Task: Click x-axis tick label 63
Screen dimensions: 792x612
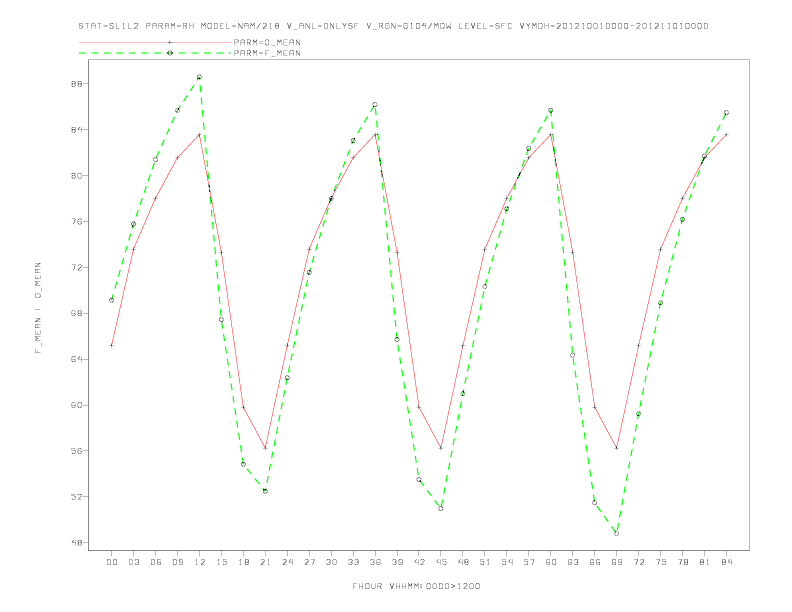Action: click(x=573, y=562)
